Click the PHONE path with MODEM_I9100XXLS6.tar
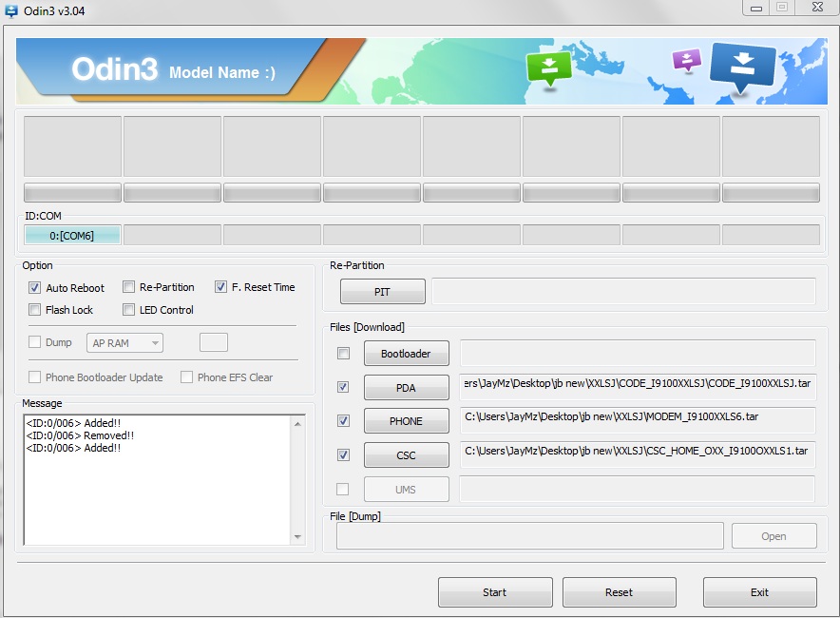The image size is (840, 618). (x=638, y=420)
